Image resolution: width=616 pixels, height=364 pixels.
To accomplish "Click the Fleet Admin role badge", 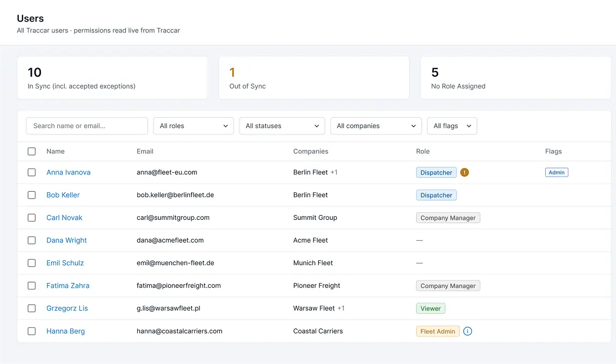I will point(438,332).
